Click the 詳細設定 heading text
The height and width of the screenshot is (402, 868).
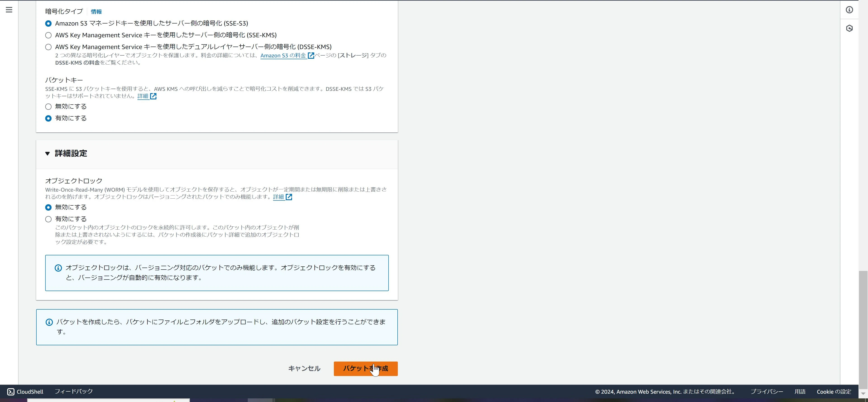pyautogui.click(x=71, y=154)
